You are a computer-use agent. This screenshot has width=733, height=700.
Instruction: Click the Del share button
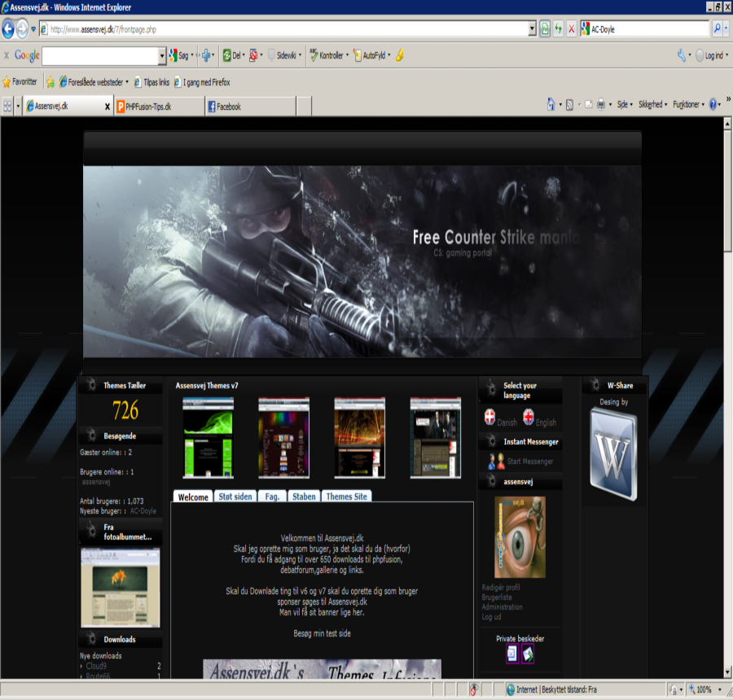[233, 55]
